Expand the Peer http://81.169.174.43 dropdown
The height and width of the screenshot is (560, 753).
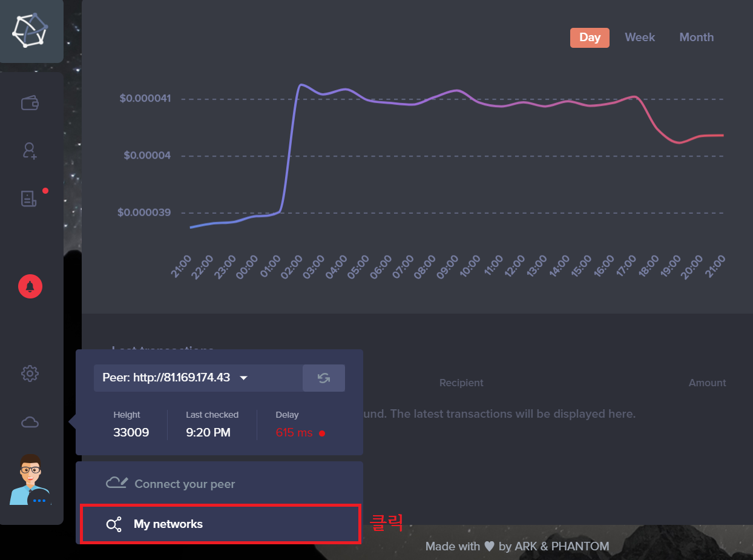coord(198,378)
